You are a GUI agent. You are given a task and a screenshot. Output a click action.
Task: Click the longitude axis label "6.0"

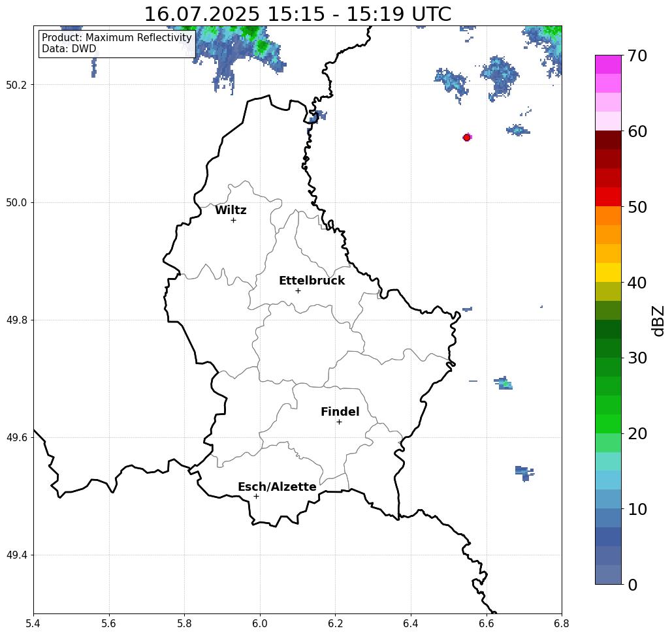click(260, 623)
